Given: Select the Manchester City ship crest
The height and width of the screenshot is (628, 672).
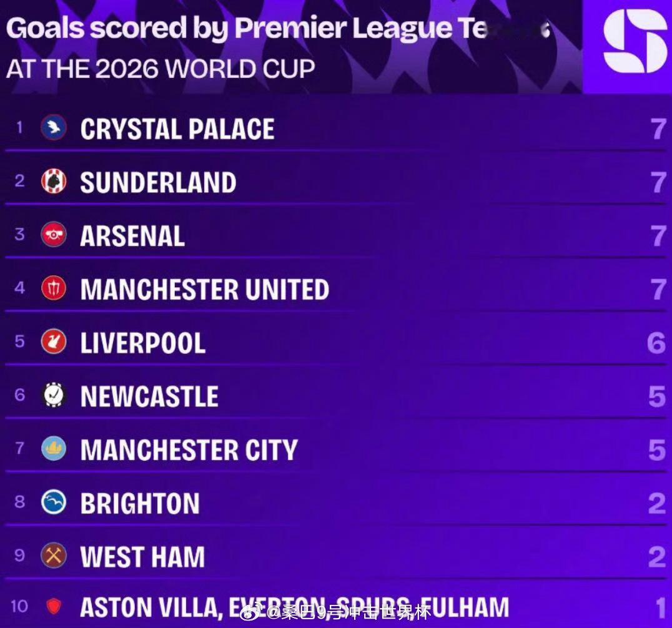Looking at the screenshot, I should point(54,448).
